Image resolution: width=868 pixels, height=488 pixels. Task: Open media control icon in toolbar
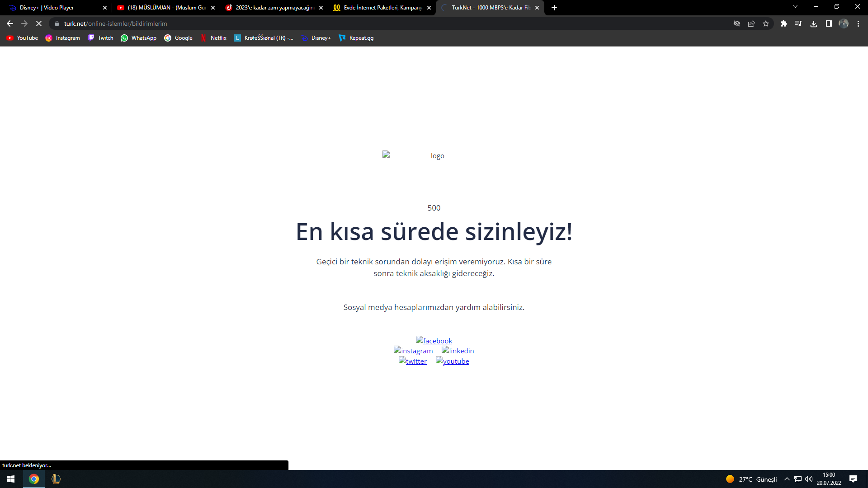[x=798, y=23]
